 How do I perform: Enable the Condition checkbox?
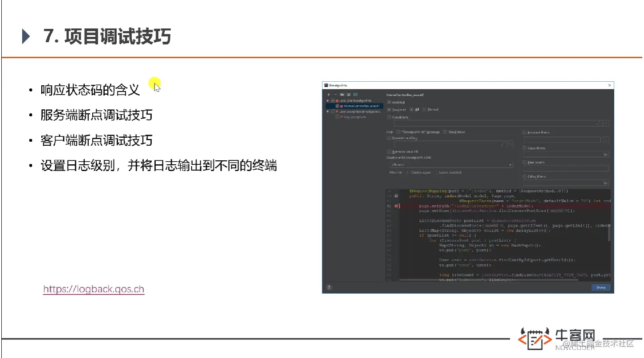(x=389, y=117)
